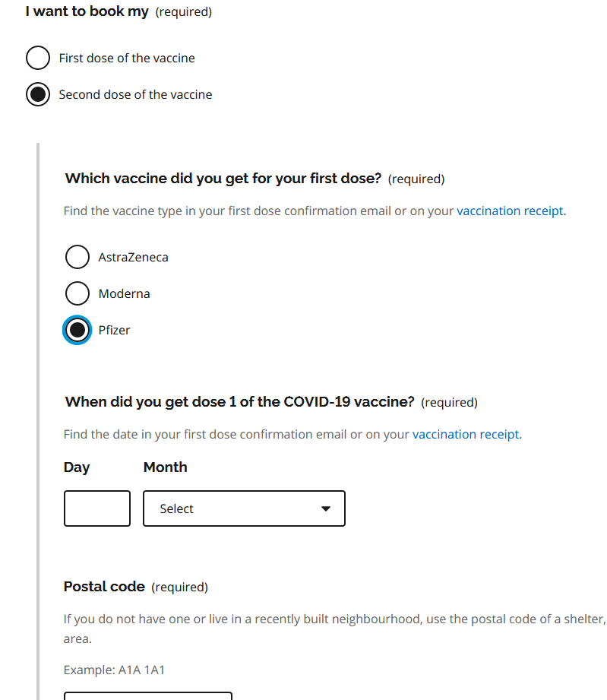Click the 'Month' field label
Viewport: 607px width, 700px height.
coord(165,467)
